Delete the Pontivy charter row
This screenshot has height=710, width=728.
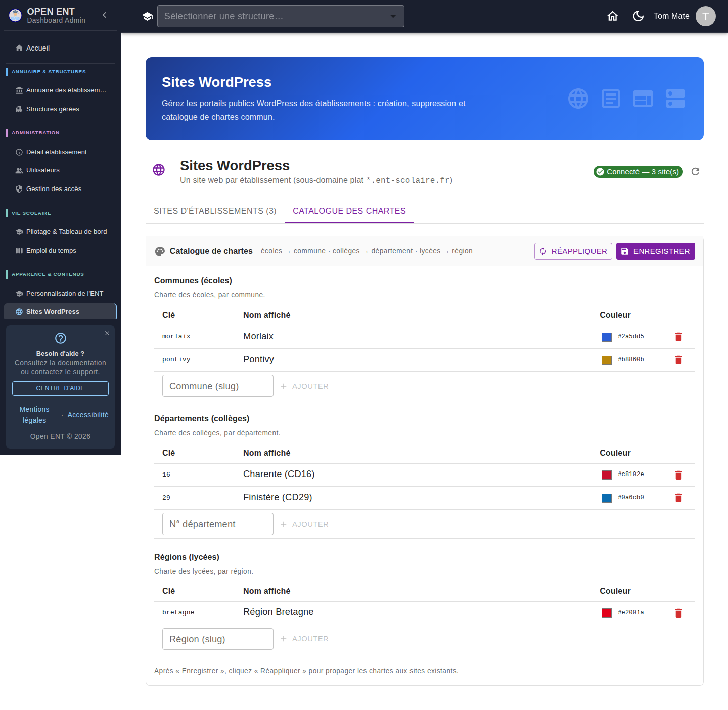pyautogui.click(x=678, y=360)
